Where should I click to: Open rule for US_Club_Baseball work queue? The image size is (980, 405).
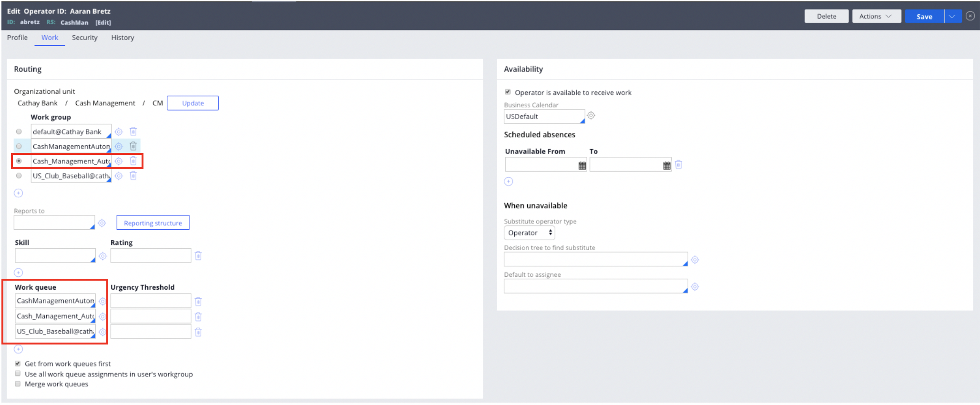[102, 332]
